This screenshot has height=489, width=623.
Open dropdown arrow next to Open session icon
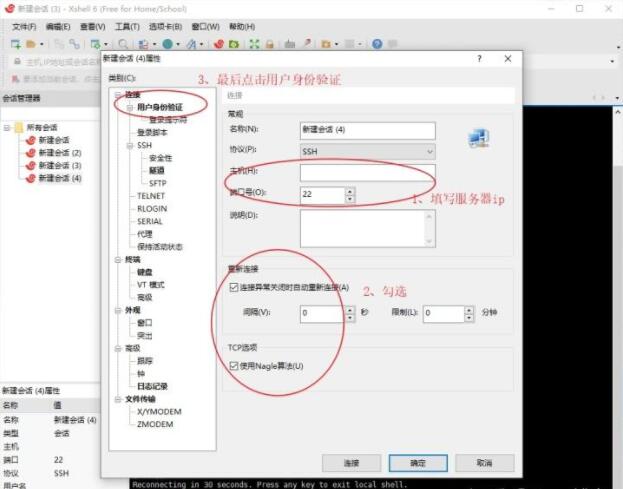pyautogui.click(x=42, y=44)
